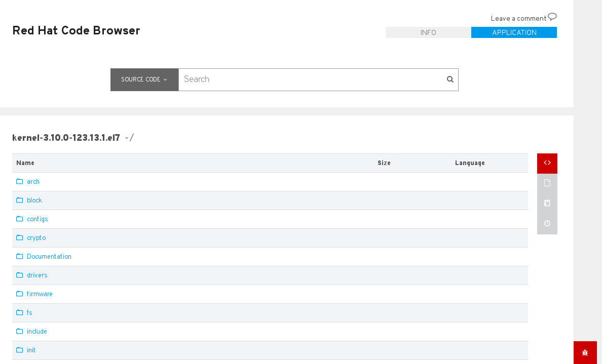This screenshot has width=602, height=364.
Task: Click the search magnifier icon
Action: point(450,79)
